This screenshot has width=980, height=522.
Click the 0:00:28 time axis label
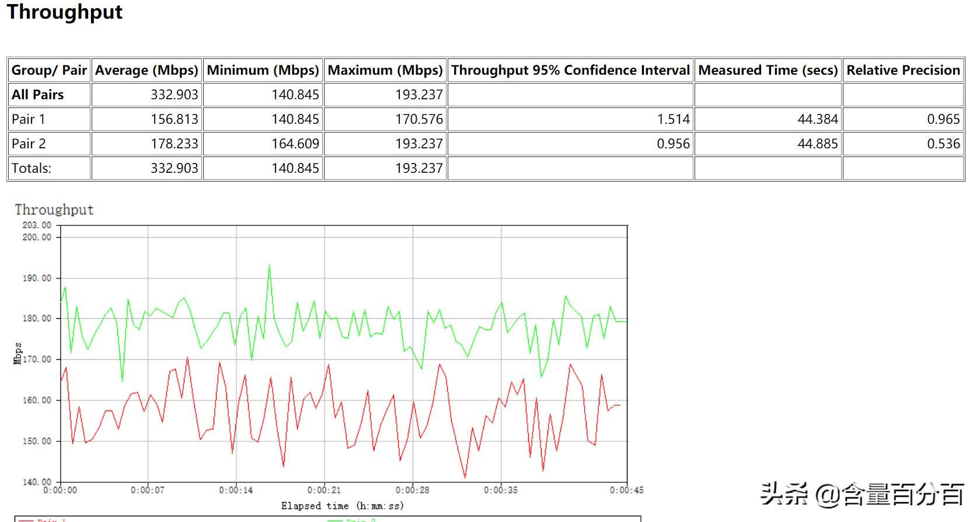412,490
